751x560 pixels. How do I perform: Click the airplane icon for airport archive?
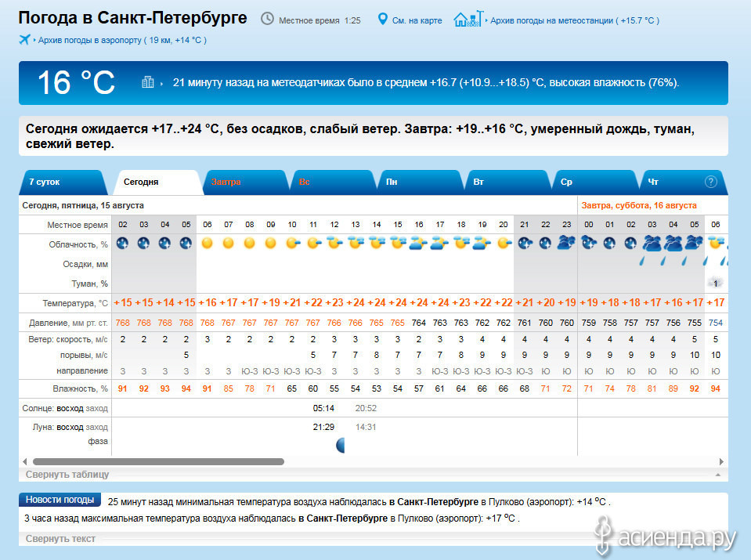[25, 40]
